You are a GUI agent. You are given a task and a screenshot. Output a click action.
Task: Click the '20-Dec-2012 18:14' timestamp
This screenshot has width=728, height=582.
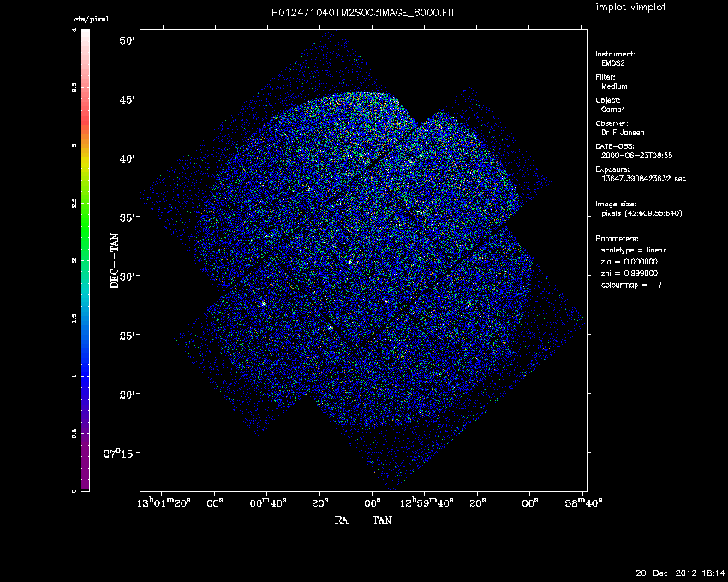(680, 573)
